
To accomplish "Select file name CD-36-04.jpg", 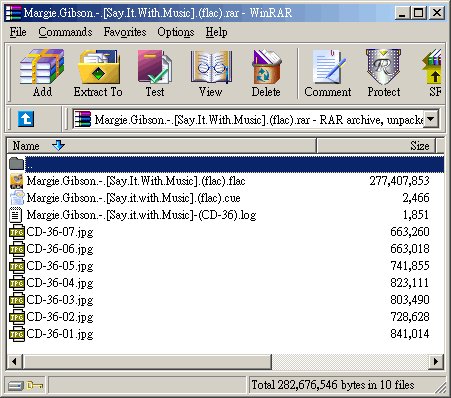I will coord(60,283).
